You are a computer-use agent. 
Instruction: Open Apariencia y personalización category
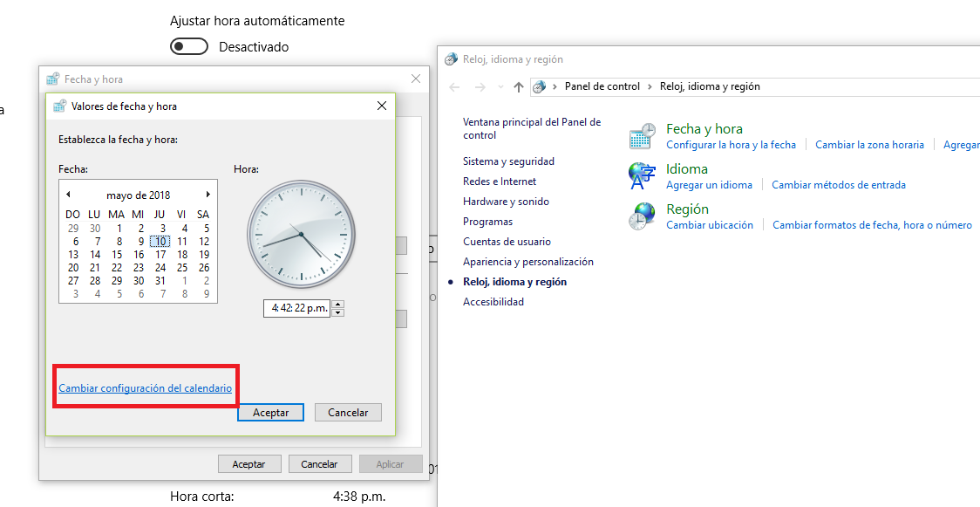click(x=527, y=262)
